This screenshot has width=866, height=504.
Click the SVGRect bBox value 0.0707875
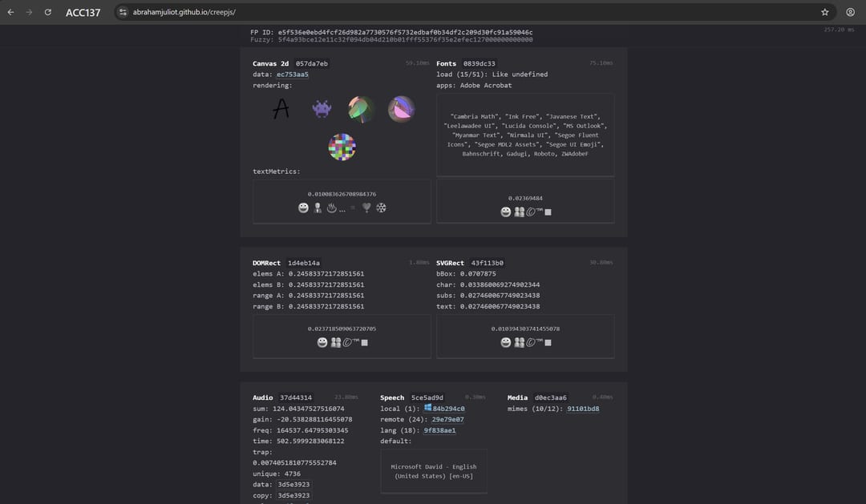point(478,274)
